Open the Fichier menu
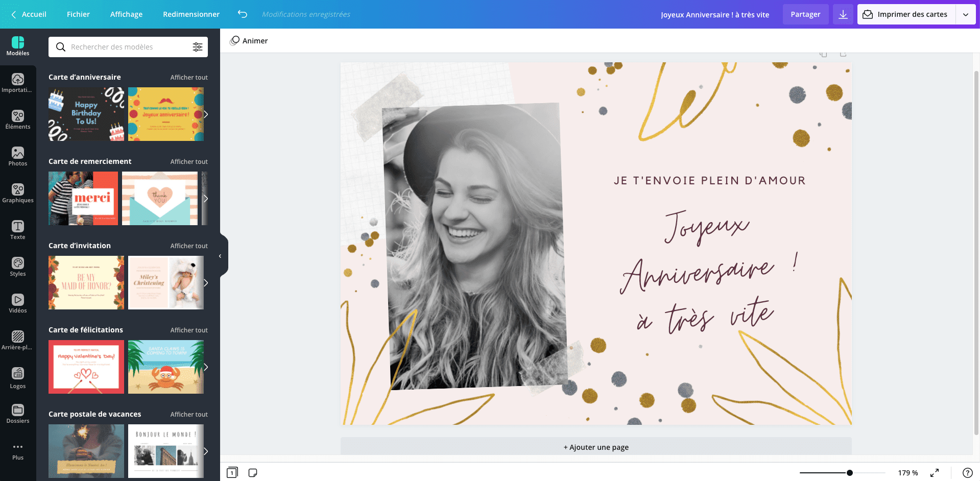The width and height of the screenshot is (980, 481). coord(78,14)
